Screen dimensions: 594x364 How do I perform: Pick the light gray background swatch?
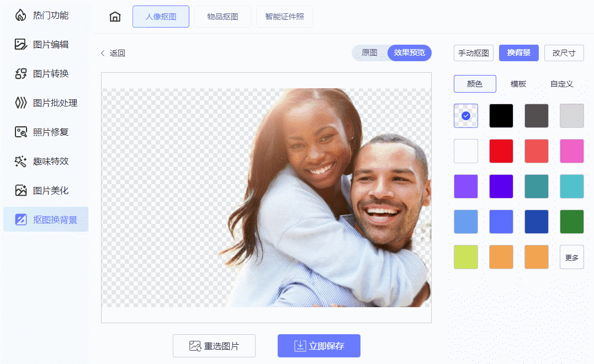[x=572, y=116]
